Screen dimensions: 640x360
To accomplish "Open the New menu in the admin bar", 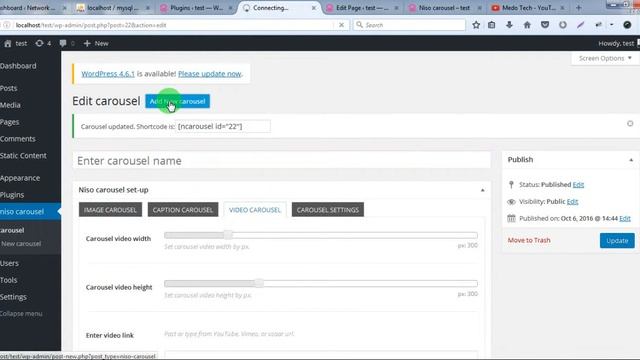I will (x=96, y=43).
